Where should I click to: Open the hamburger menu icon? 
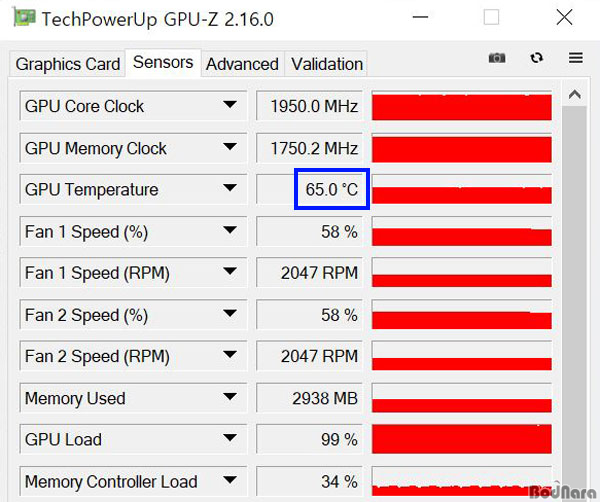pyautogui.click(x=575, y=58)
